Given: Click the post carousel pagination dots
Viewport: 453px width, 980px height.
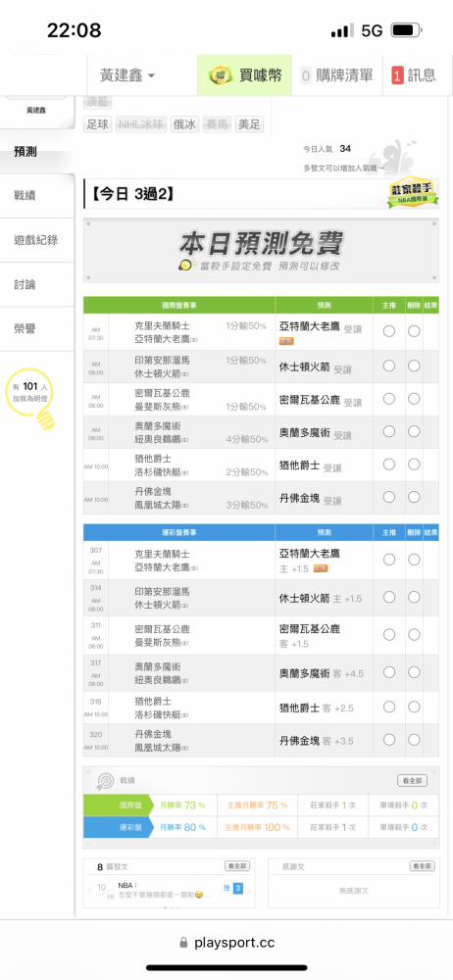Looking at the screenshot, I should 172,907.
